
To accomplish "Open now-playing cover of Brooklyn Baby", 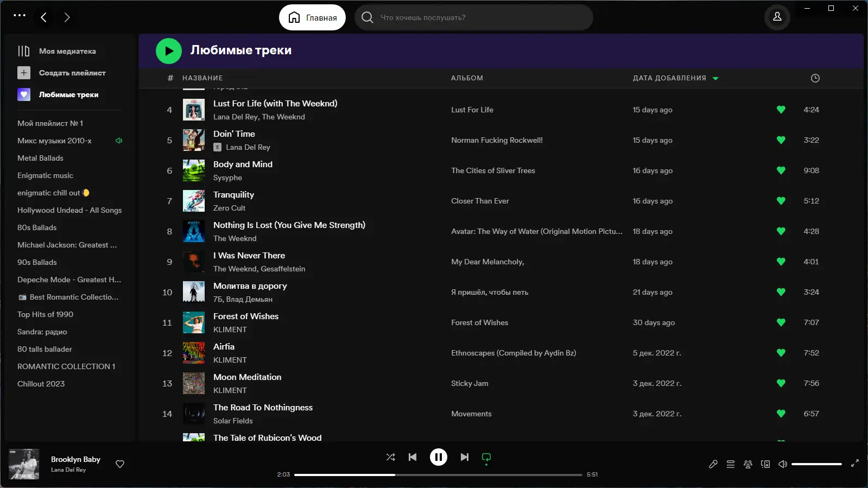I will pos(24,464).
